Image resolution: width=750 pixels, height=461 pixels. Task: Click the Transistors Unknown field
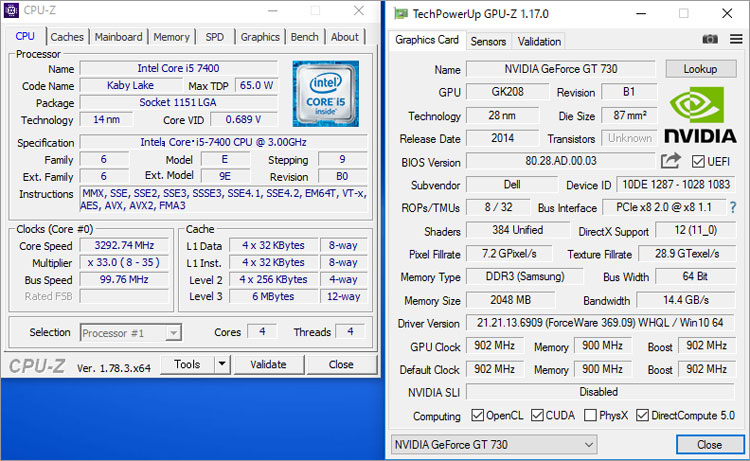(629, 138)
